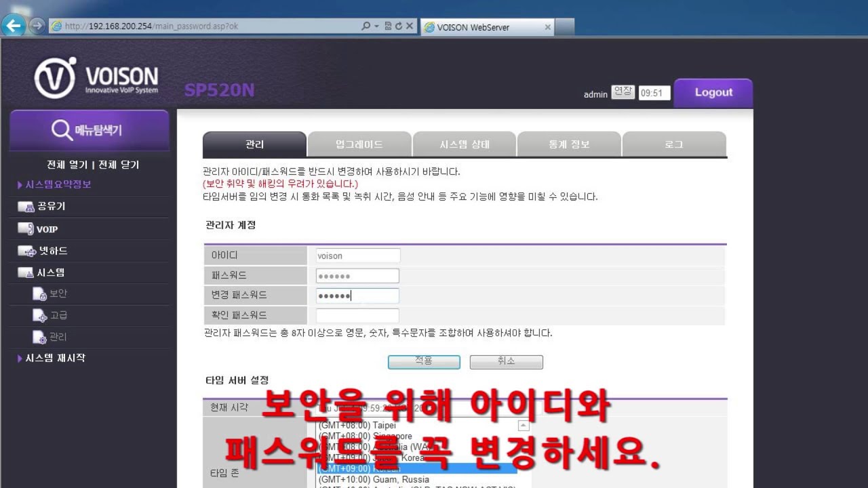Click the 연장 session extend button
Viewport: 868px width, 488px height.
click(x=623, y=91)
